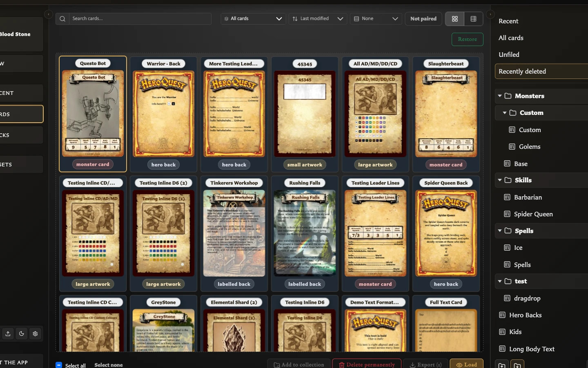Click Select none
This screenshot has width=588, height=368.
[x=109, y=365]
